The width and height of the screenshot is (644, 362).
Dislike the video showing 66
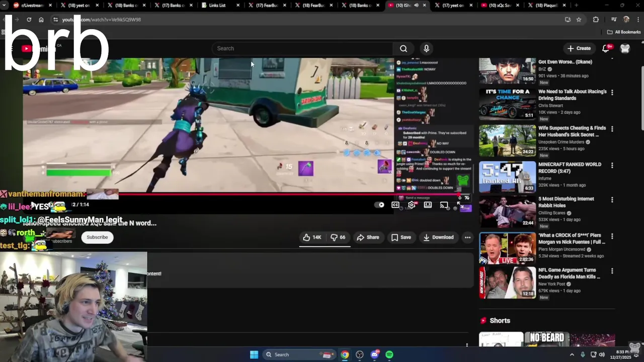click(338, 237)
